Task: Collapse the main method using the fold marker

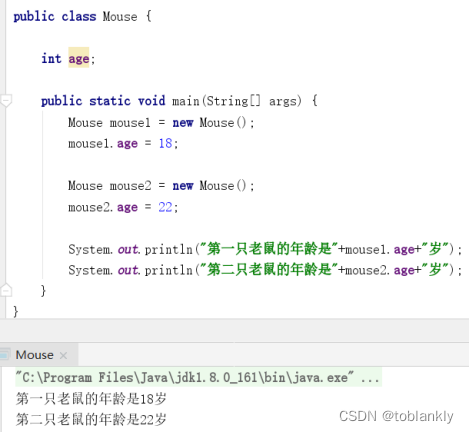Action: click(x=6, y=101)
